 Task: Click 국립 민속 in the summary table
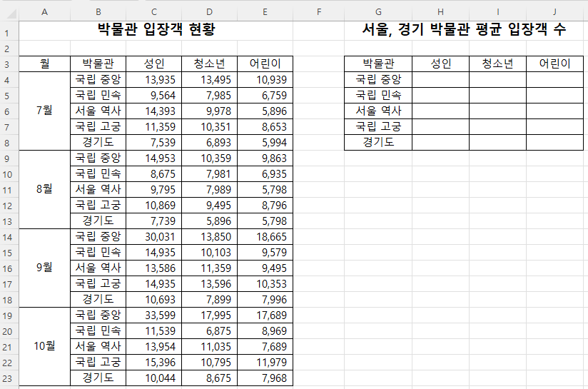[378, 95]
